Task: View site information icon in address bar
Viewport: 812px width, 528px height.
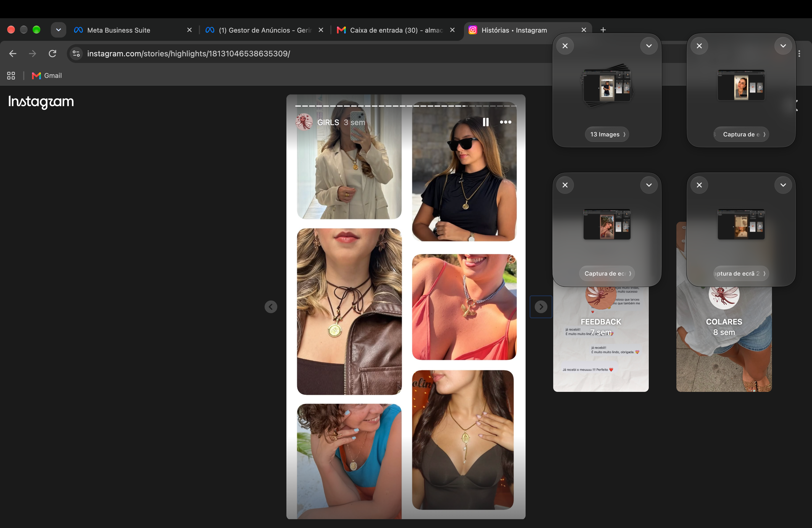Action: pos(77,54)
